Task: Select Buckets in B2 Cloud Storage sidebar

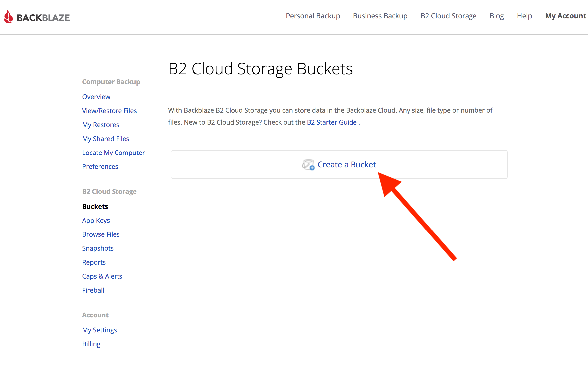Action: click(x=95, y=206)
